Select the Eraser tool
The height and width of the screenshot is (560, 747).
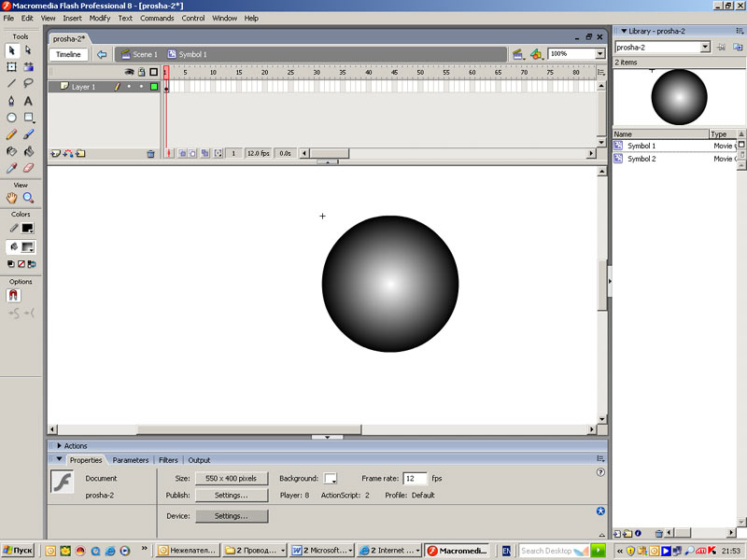click(28, 168)
